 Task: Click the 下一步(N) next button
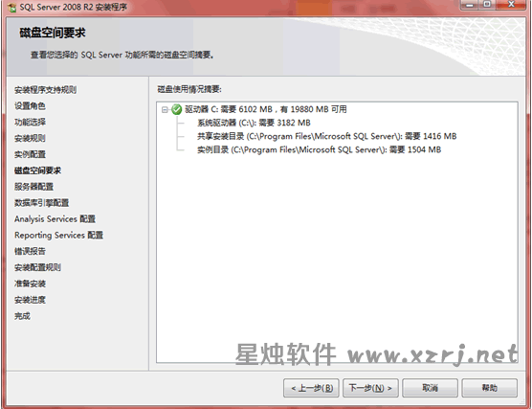tap(370, 388)
